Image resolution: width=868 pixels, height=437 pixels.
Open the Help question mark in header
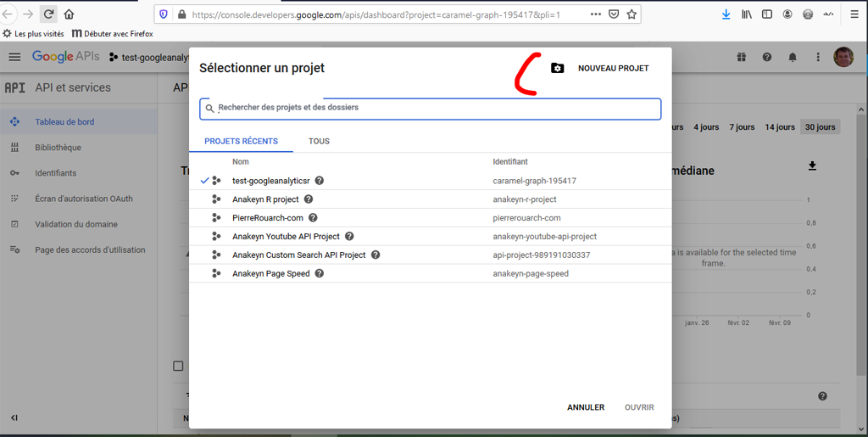(x=766, y=57)
